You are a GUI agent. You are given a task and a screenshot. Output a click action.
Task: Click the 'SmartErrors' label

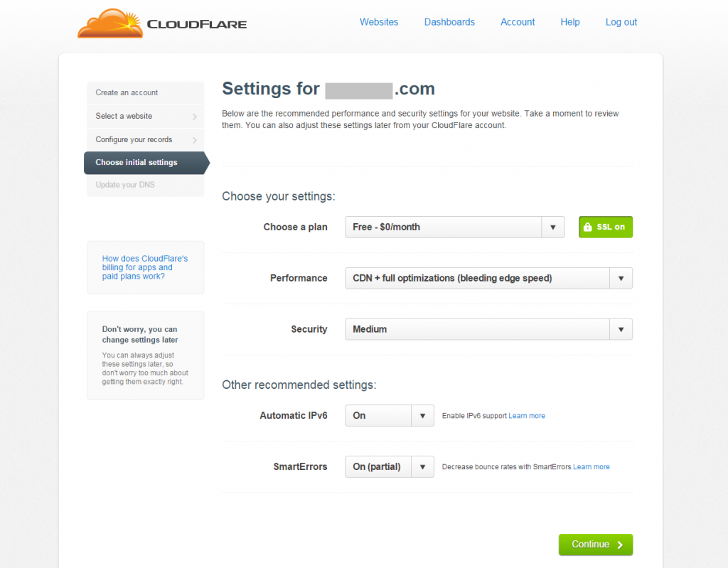300,467
